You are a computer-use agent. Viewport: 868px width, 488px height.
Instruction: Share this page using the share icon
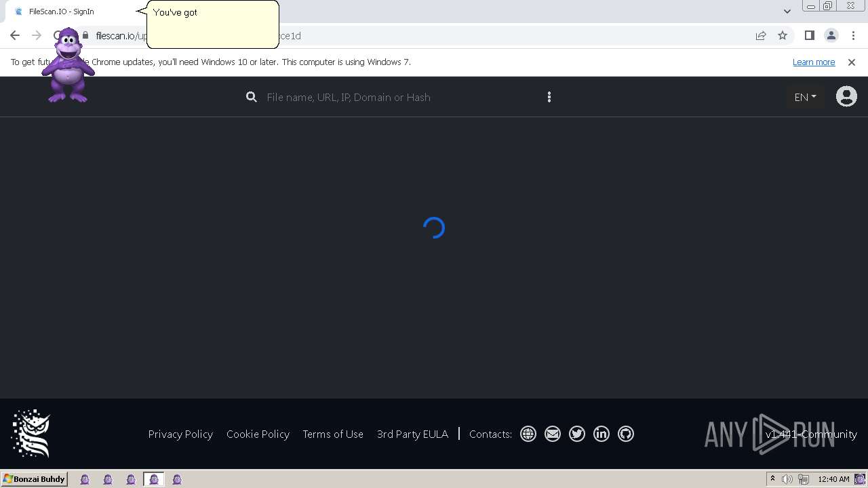point(761,35)
